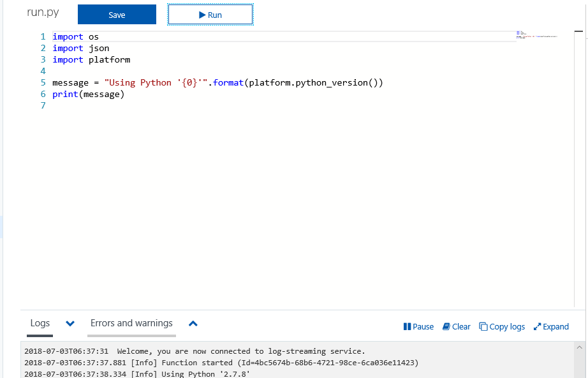Click the run.py filename label
588x378 pixels.
43,11
